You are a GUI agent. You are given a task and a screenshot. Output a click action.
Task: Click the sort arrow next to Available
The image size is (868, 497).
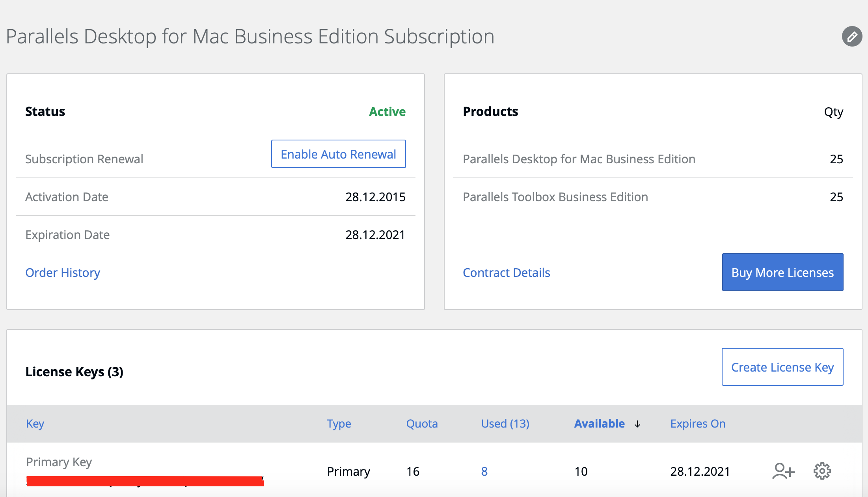coord(637,424)
